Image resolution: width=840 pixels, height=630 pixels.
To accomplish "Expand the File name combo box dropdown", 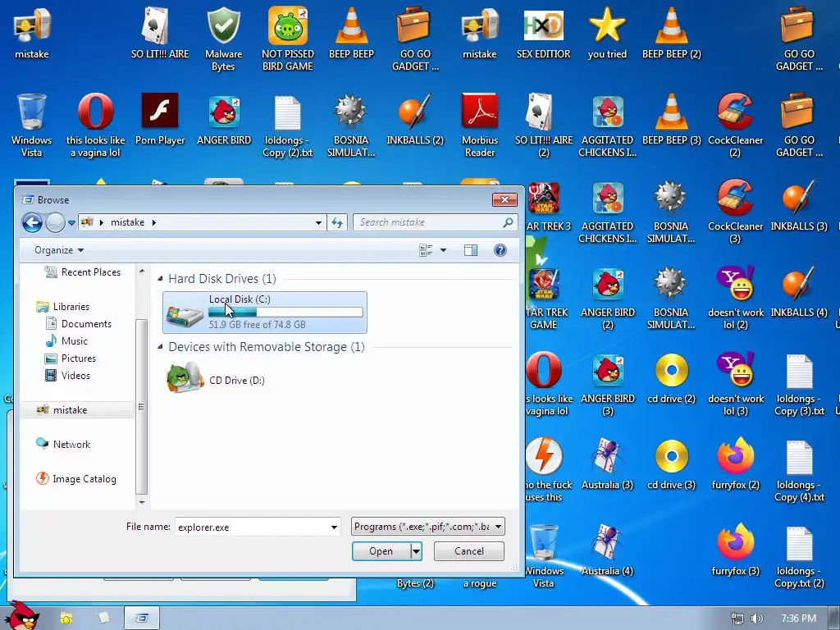I will (x=334, y=527).
